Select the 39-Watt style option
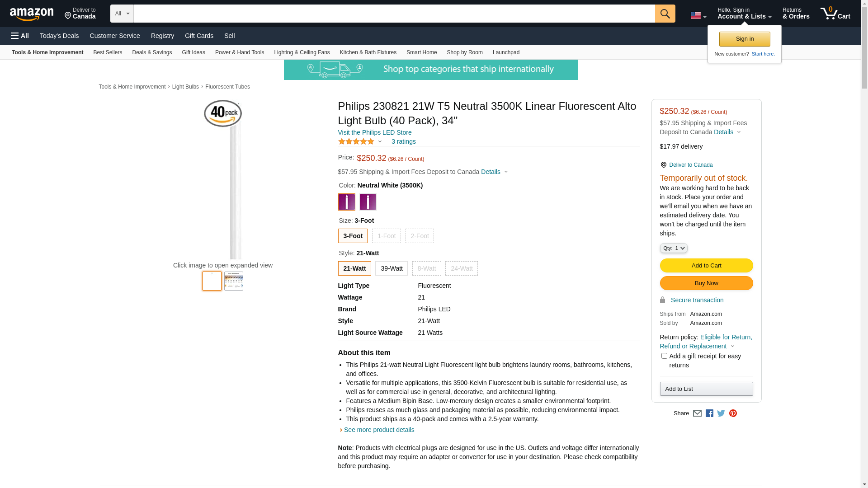This screenshot has height=488, width=868. click(391, 268)
